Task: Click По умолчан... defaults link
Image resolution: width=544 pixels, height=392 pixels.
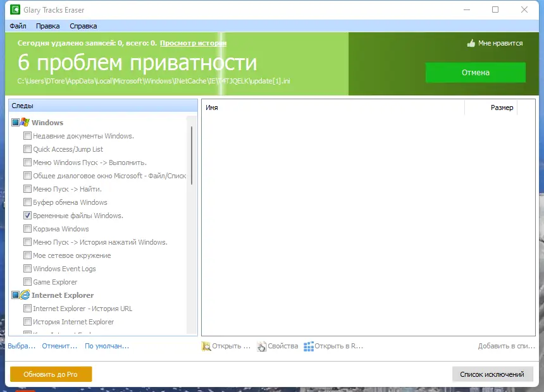Action: (107, 346)
